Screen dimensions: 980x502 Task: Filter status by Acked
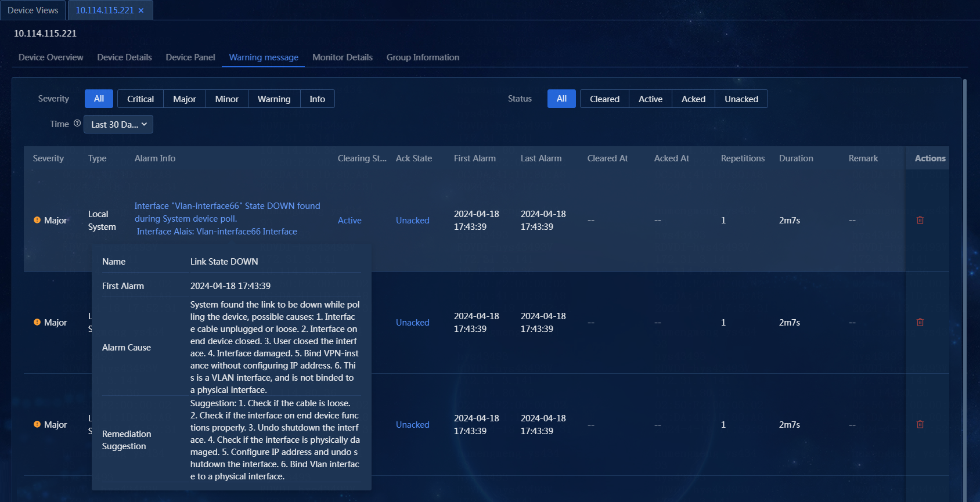pos(694,99)
